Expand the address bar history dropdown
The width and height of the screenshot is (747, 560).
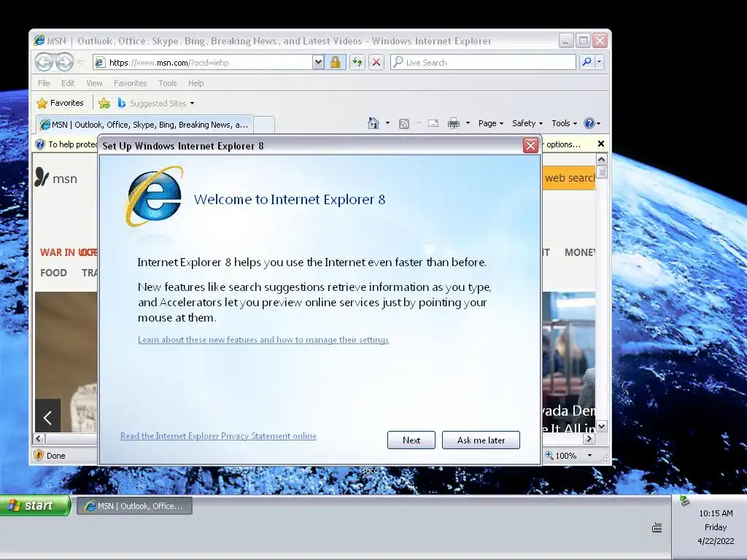pyautogui.click(x=318, y=63)
